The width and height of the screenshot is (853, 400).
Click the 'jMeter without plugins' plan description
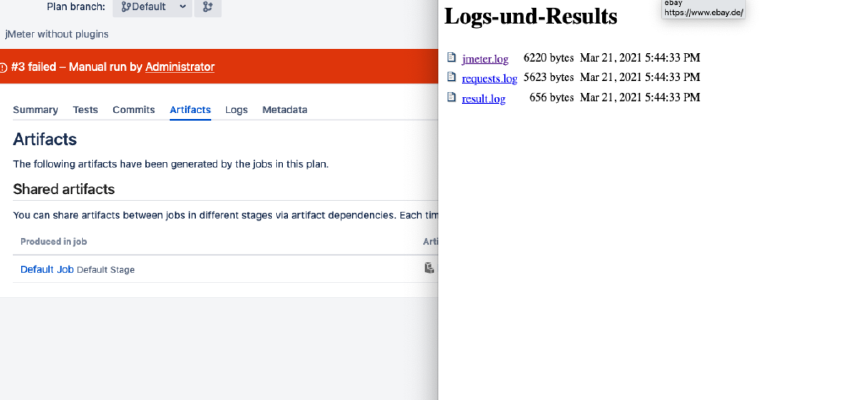(57, 34)
